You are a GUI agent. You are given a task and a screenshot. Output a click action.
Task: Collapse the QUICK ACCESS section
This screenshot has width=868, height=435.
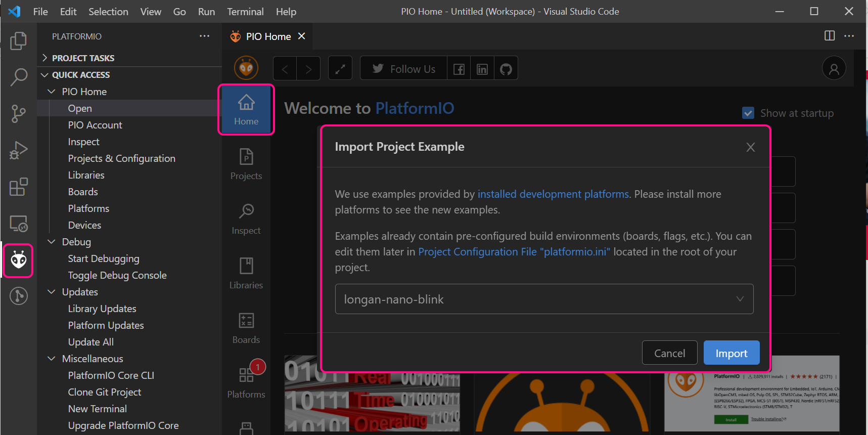[129, 75]
